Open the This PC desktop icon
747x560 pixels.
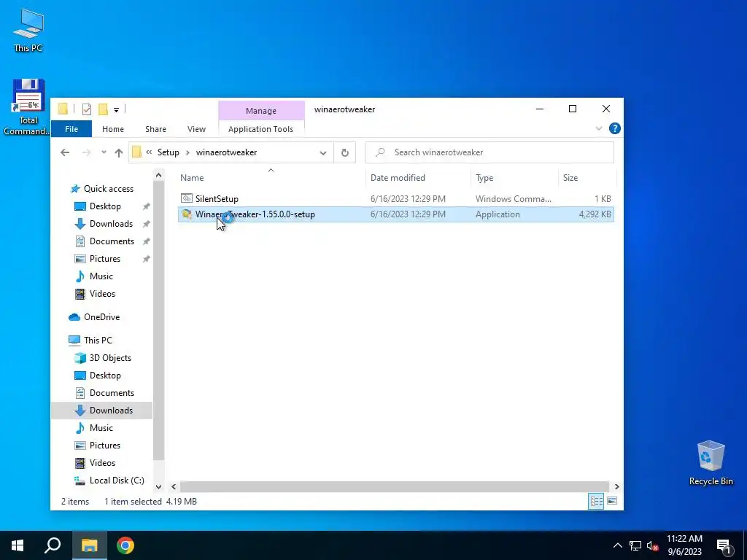(28, 31)
